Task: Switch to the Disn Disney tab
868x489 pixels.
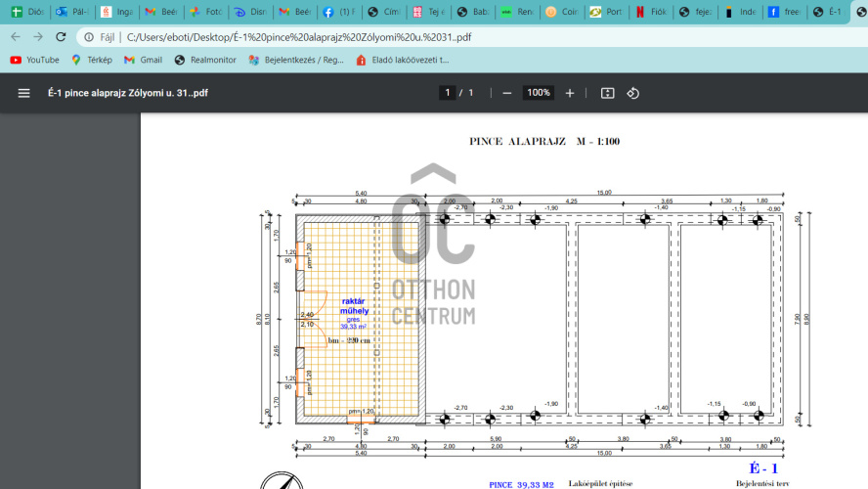Action: point(250,12)
